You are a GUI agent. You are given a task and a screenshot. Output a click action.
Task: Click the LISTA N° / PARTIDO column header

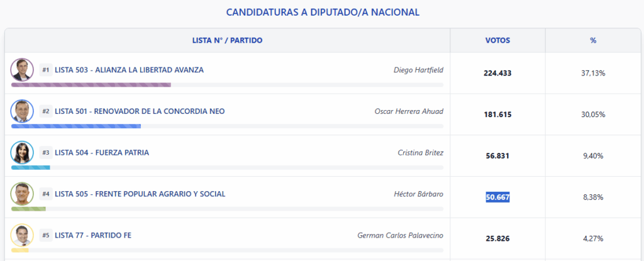point(227,40)
